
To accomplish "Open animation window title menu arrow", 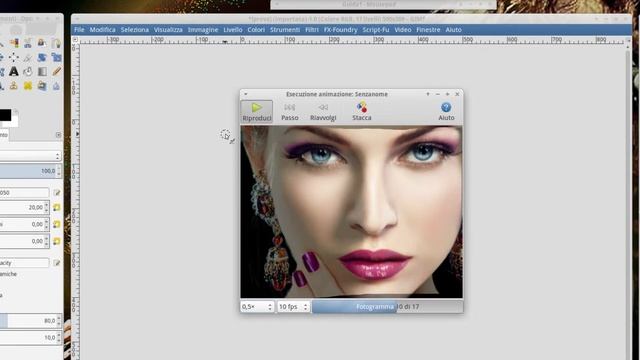I will coord(245,94).
